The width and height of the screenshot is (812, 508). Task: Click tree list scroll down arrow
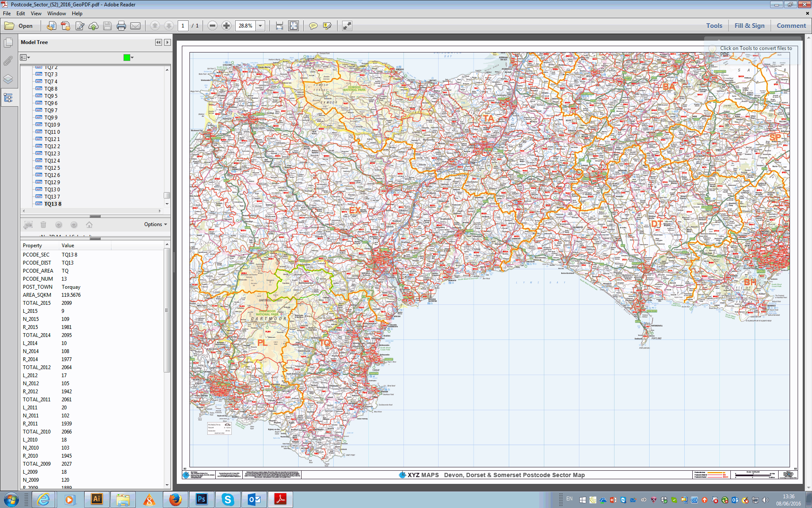pyautogui.click(x=167, y=204)
